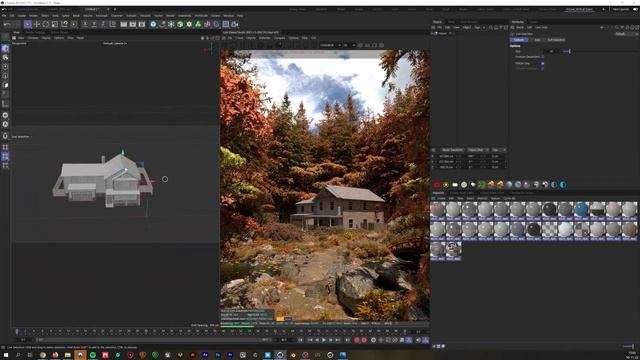Image resolution: width=640 pixels, height=360 pixels.
Task: Click the timeline frame ruler
Action: 212,331
